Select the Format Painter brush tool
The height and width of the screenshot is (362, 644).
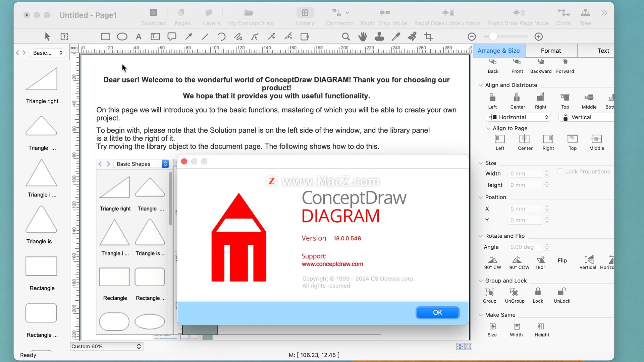[x=412, y=37]
